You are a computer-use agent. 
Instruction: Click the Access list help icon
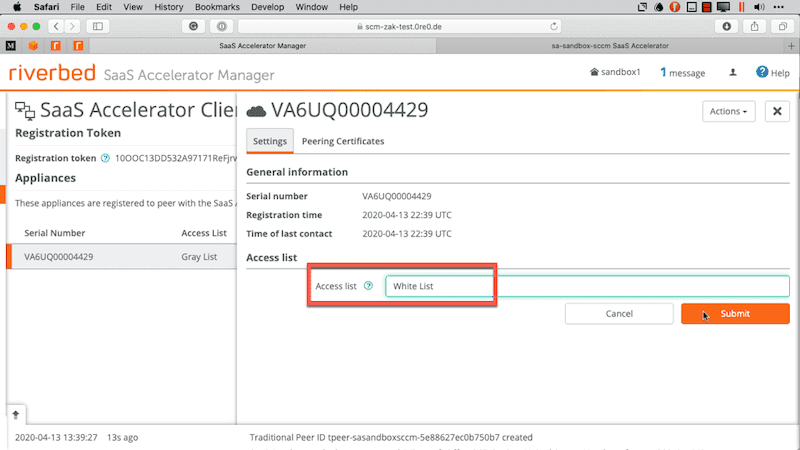(368, 286)
